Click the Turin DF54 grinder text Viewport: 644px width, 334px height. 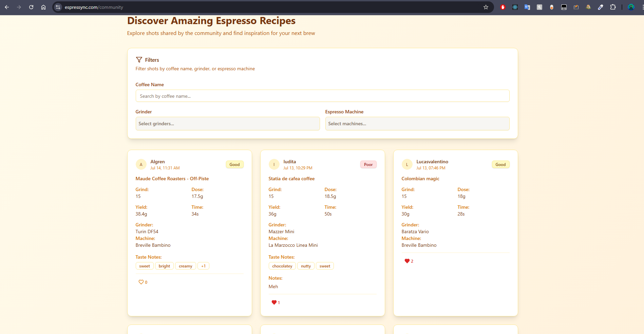coord(147,231)
